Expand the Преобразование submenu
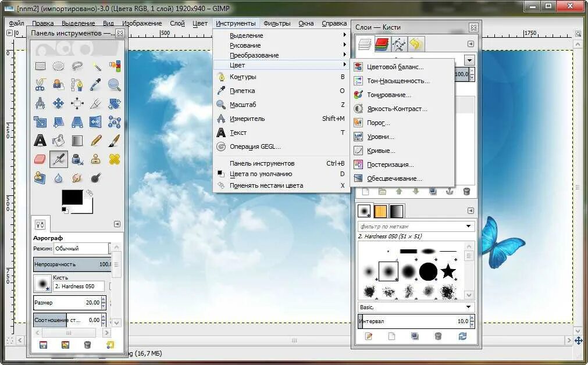588x365 pixels. point(281,55)
